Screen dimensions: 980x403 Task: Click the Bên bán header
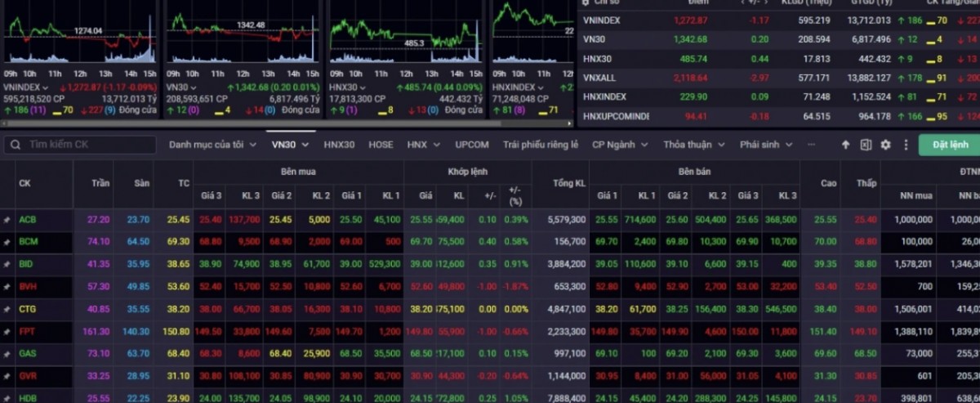tap(695, 173)
